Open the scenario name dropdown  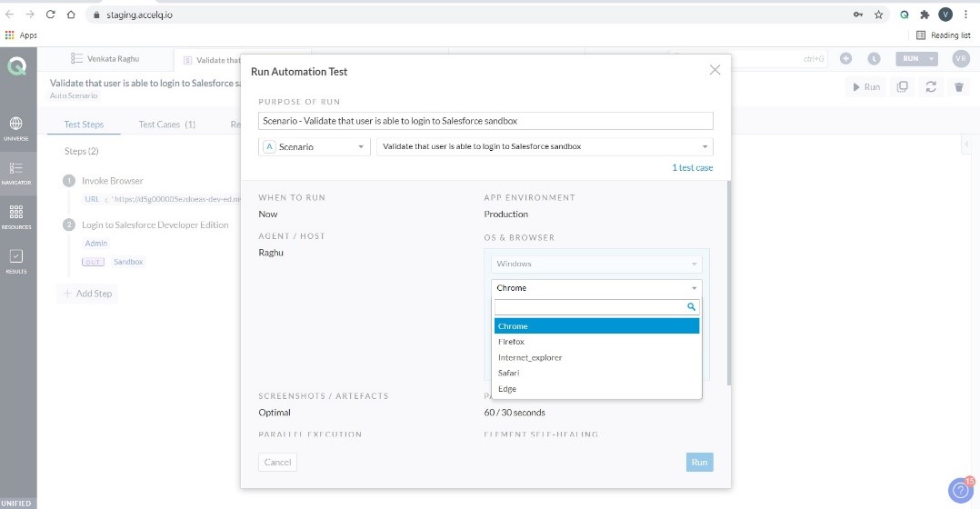[x=545, y=146]
